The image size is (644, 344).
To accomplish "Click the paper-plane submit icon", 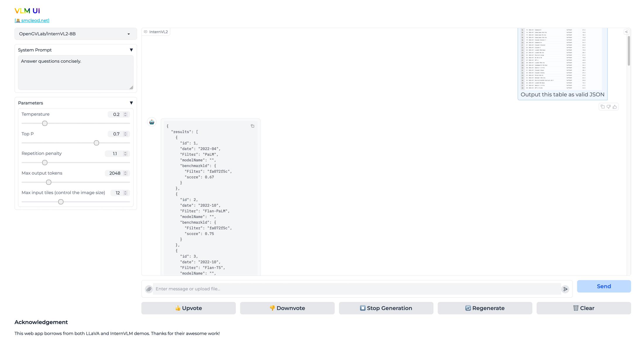I will pyautogui.click(x=566, y=289).
